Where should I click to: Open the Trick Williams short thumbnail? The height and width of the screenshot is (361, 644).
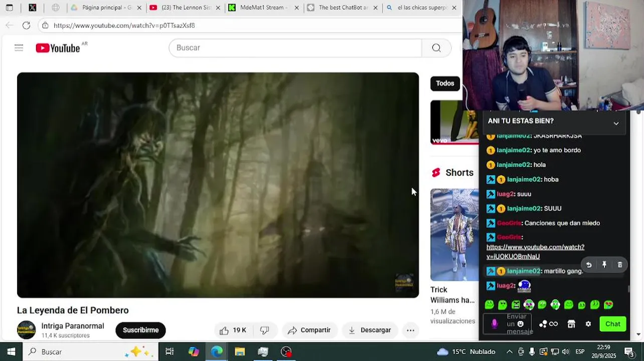pyautogui.click(x=454, y=235)
